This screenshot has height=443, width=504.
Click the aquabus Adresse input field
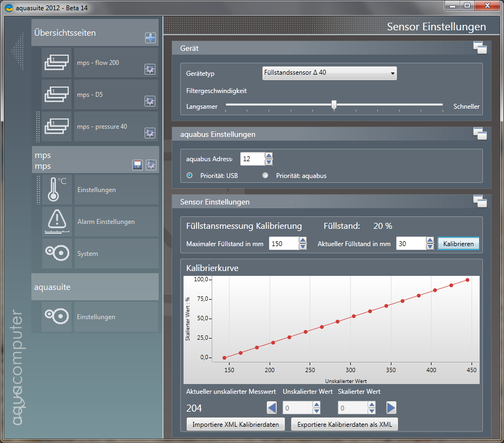coord(253,158)
